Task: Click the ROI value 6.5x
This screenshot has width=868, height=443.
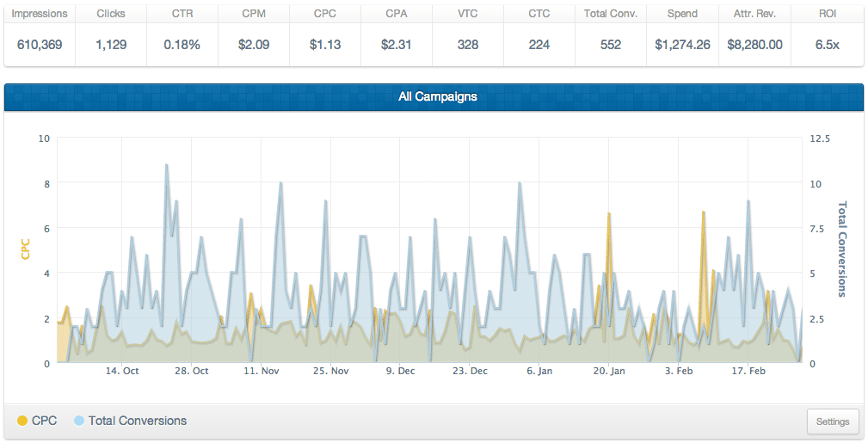Action: (x=827, y=45)
